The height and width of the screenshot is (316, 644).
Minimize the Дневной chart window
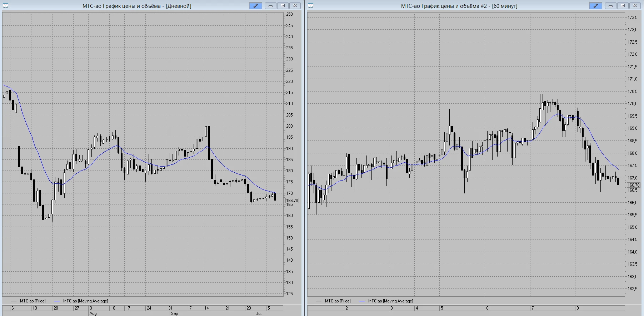(x=271, y=6)
